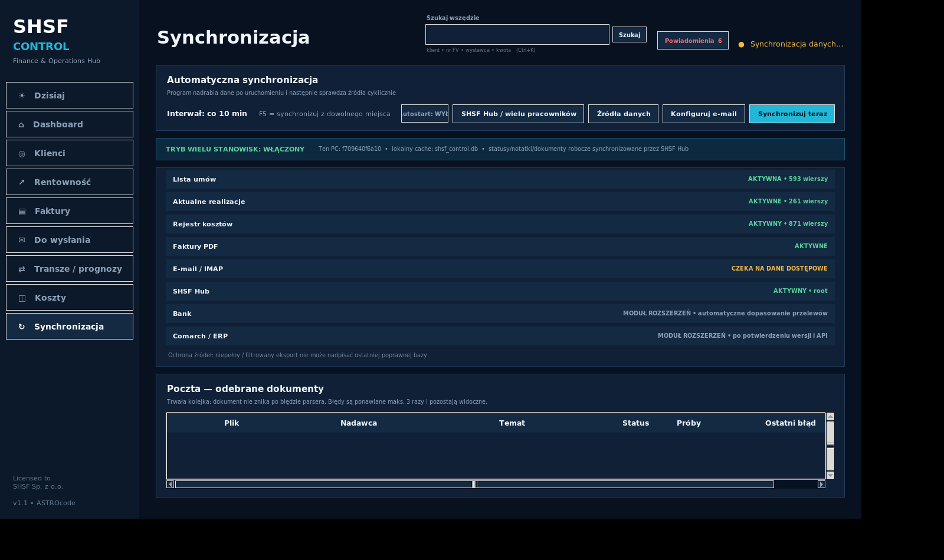944x560 pixels.
Task: Select the SHSF Hub source row
Action: (x=500, y=291)
